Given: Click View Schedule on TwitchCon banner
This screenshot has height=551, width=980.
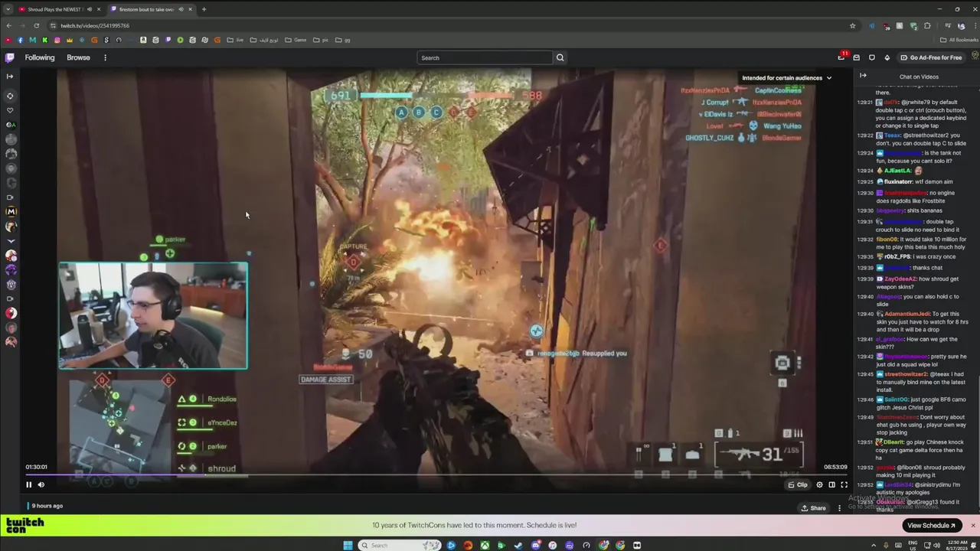Looking at the screenshot, I should point(932,525).
